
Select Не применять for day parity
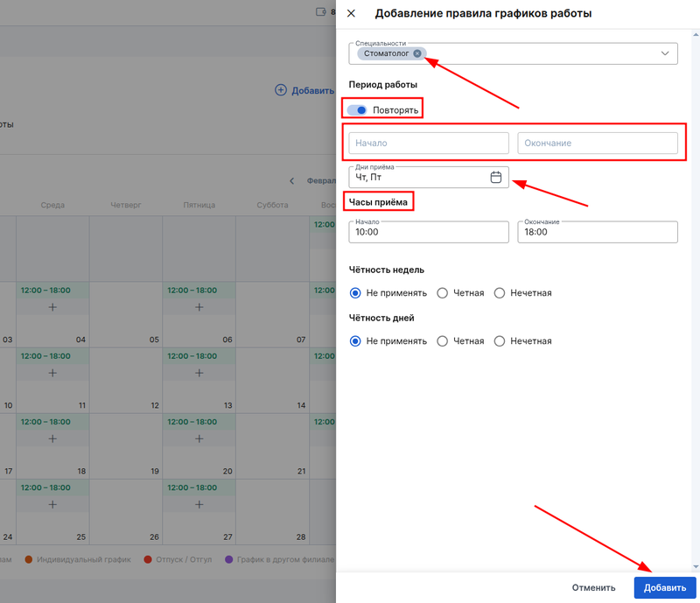355,341
